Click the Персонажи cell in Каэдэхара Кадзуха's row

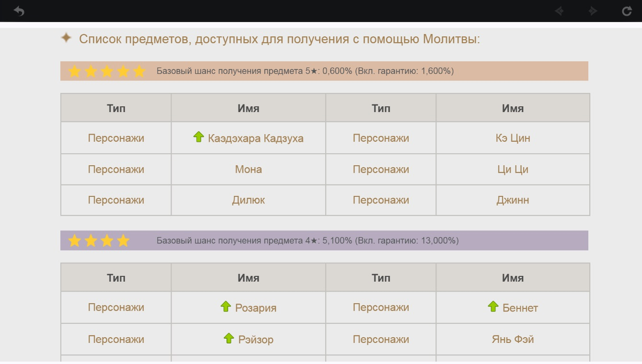pos(116,138)
